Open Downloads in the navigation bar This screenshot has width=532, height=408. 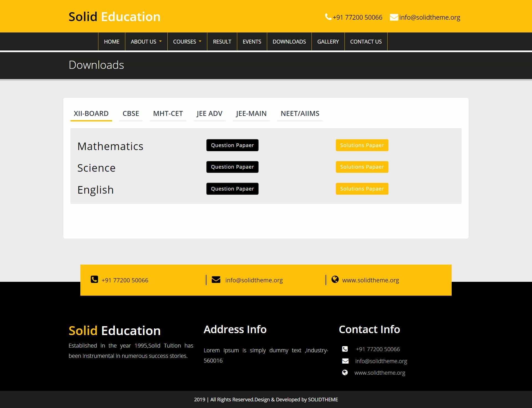(289, 42)
